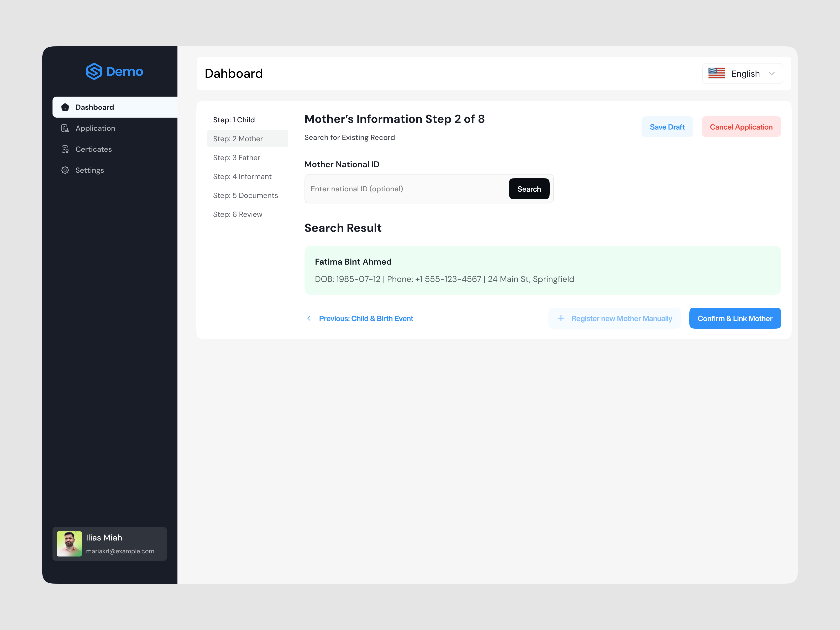The height and width of the screenshot is (630, 840).
Task: Click the Dashboard home icon in sidebar
Action: coord(65,107)
